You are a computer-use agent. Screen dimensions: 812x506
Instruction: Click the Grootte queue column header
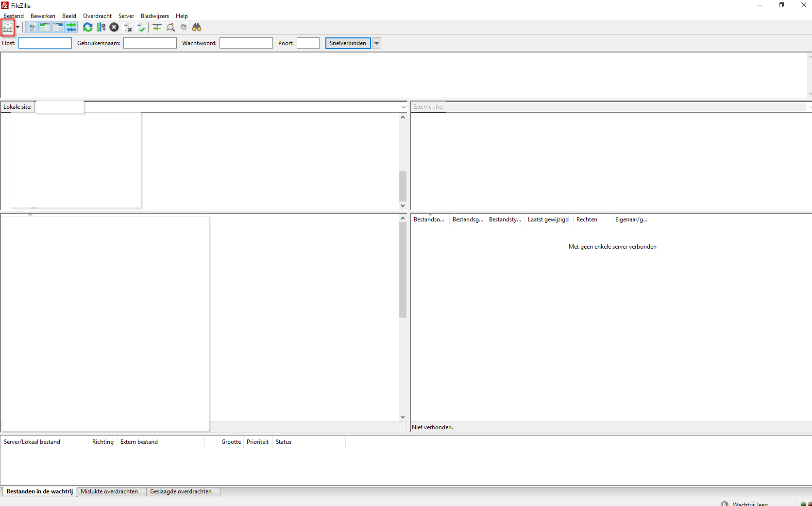coord(224,442)
